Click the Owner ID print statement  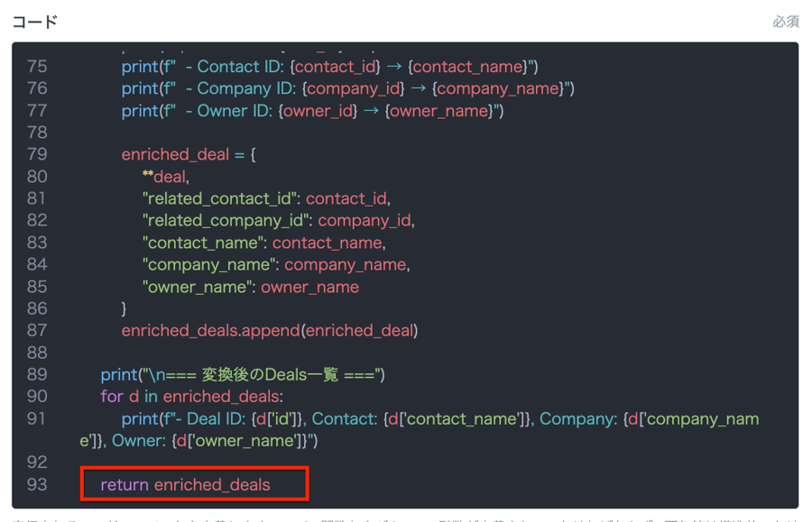point(312,111)
